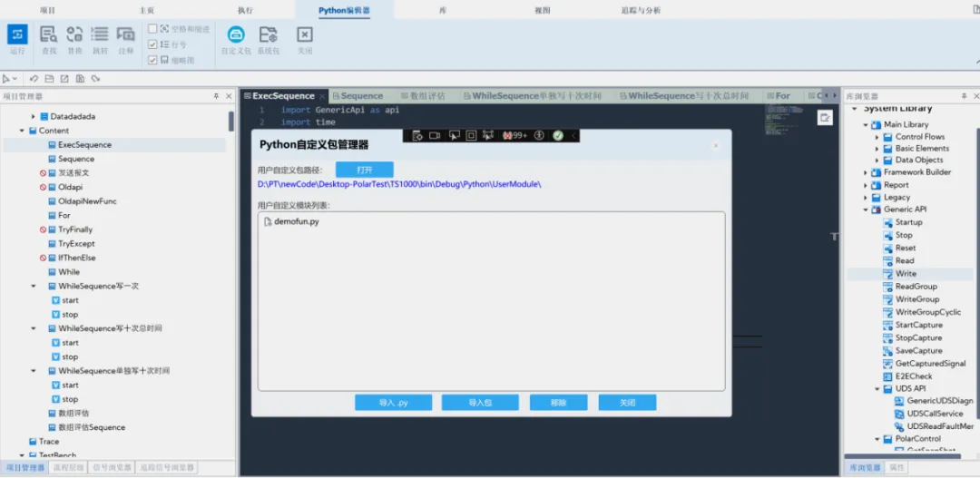Image resolution: width=980 pixels, height=478 pixels.
Task: Click the 跳转 go-to icon
Action: pos(100,34)
